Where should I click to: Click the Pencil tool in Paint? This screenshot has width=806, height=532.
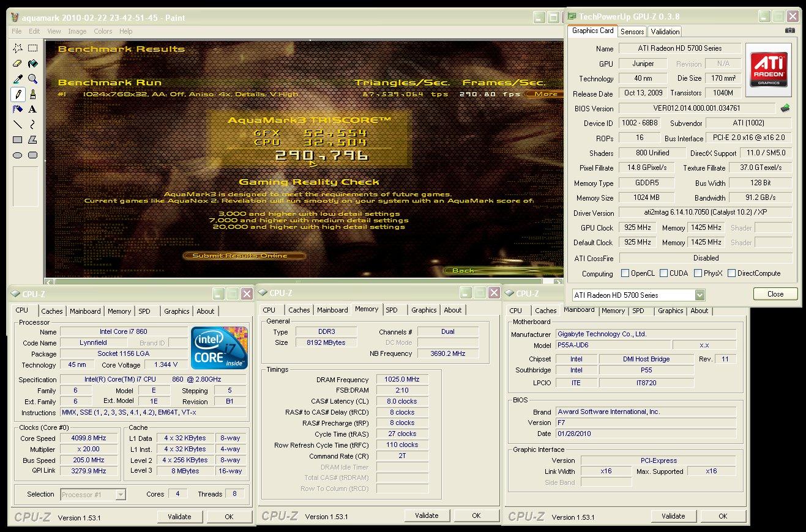tap(18, 94)
